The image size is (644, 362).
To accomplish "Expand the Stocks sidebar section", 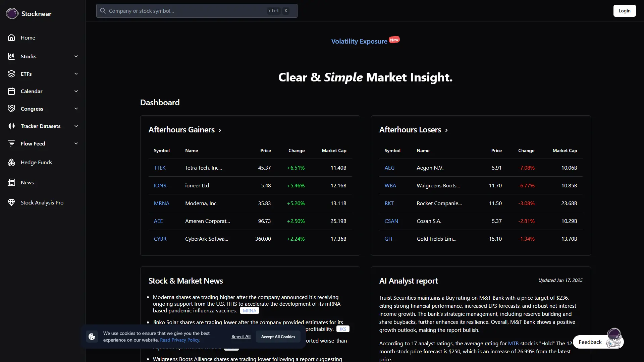I will 76,56.
